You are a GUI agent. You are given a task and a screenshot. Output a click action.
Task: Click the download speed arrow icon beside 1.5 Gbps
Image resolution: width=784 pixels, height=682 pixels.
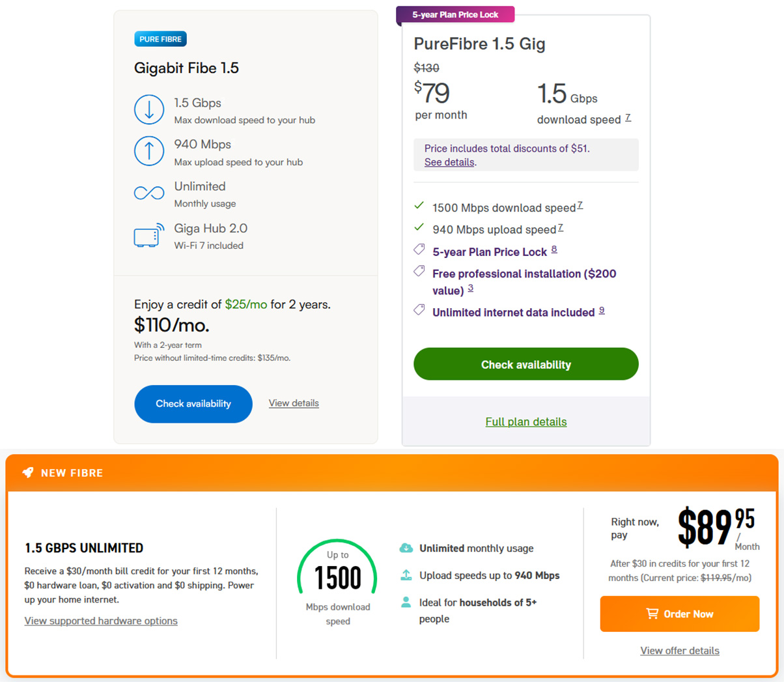149,109
